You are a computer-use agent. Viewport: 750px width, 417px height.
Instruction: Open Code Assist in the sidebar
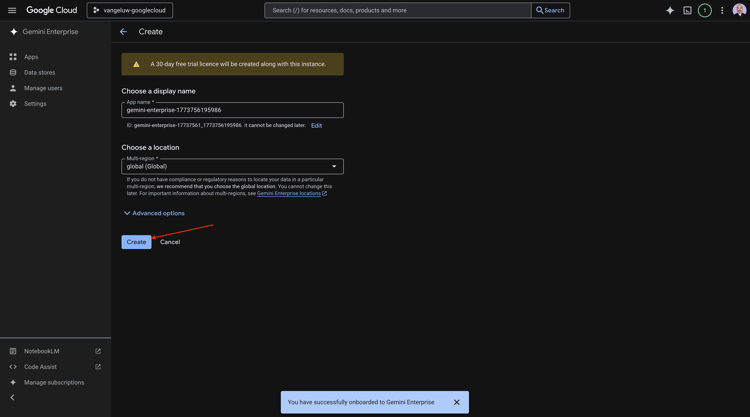40,367
